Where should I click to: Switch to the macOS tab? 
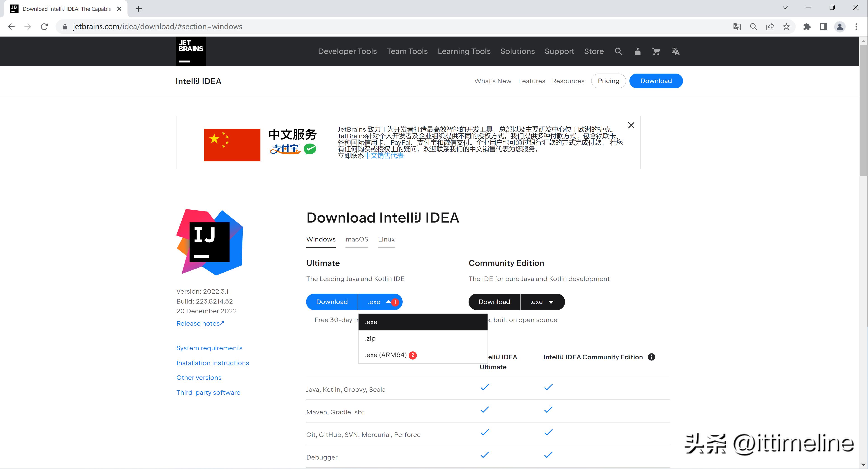357,239
